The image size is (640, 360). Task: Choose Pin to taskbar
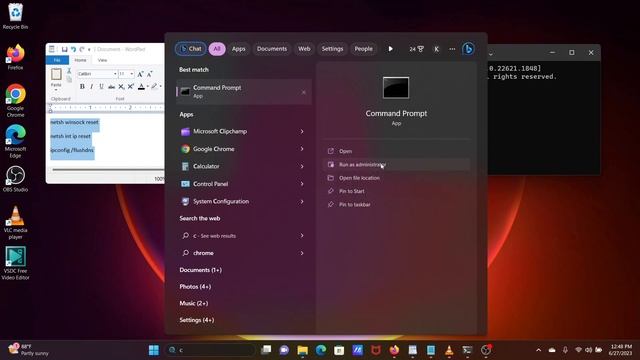[396, 204]
